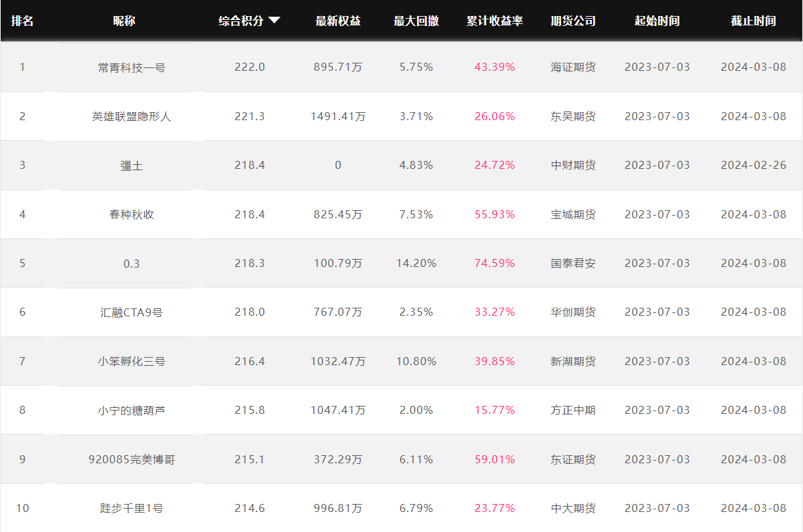
Task: Click the 期货公司 column header
Action: [573, 21]
